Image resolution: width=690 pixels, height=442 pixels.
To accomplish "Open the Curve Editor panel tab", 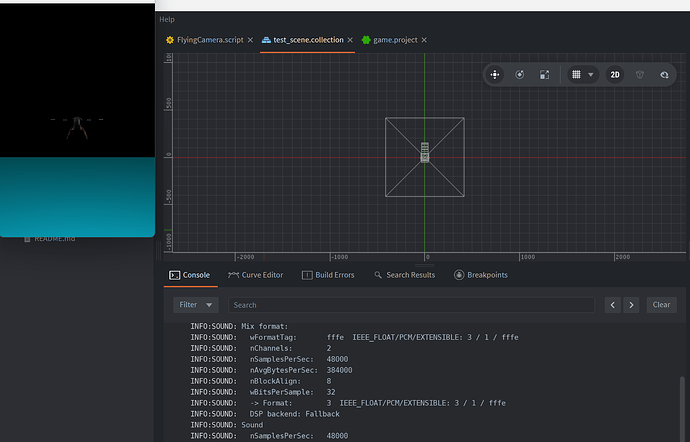I will pos(256,275).
